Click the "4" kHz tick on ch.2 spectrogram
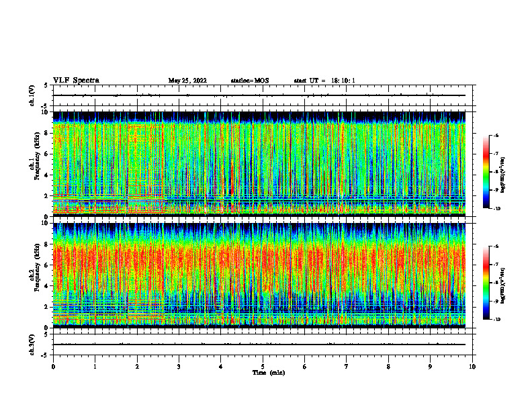532x411 pixels. (x=47, y=286)
